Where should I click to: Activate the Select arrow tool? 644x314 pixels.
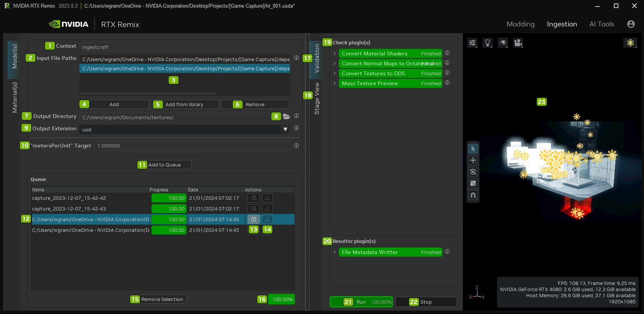pyautogui.click(x=473, y=149)
